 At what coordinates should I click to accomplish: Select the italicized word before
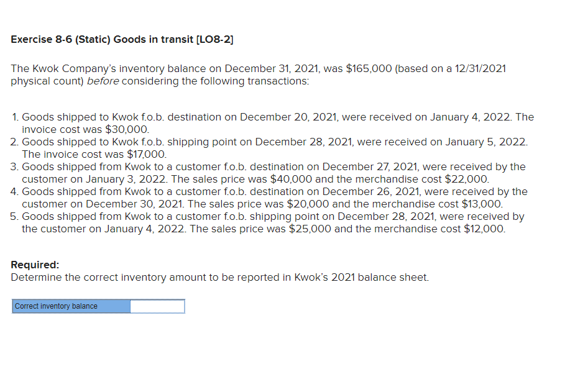pyautogui.click(x=103, y=81)
